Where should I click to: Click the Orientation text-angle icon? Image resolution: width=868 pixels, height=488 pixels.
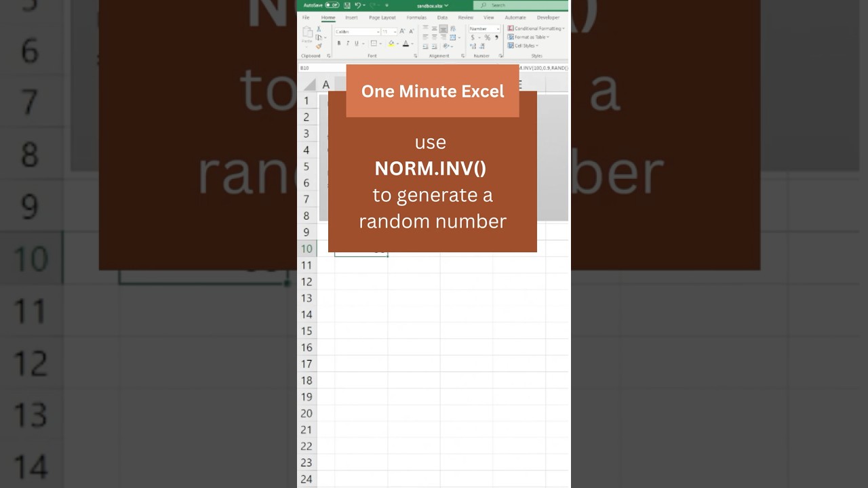[x=447, y=45]
